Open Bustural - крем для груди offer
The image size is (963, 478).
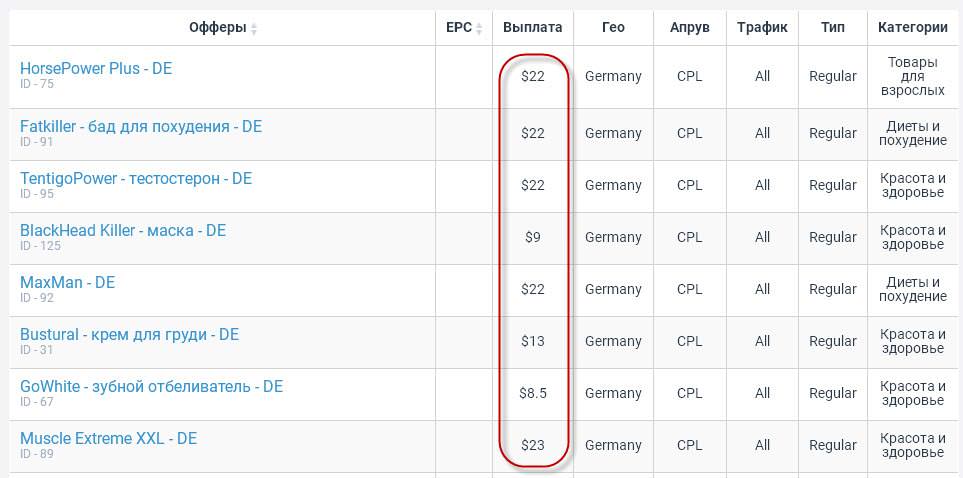[130, 335]
